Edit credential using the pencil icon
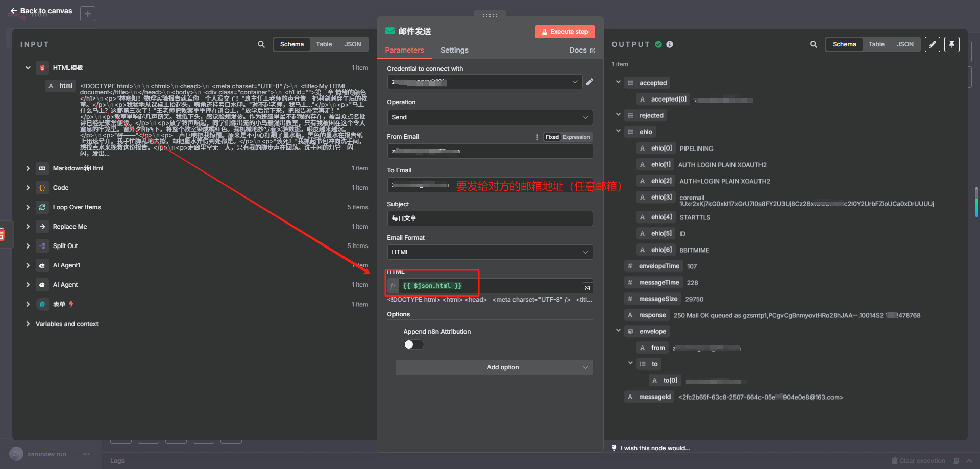The image size is (980, 469). point(590,82)
